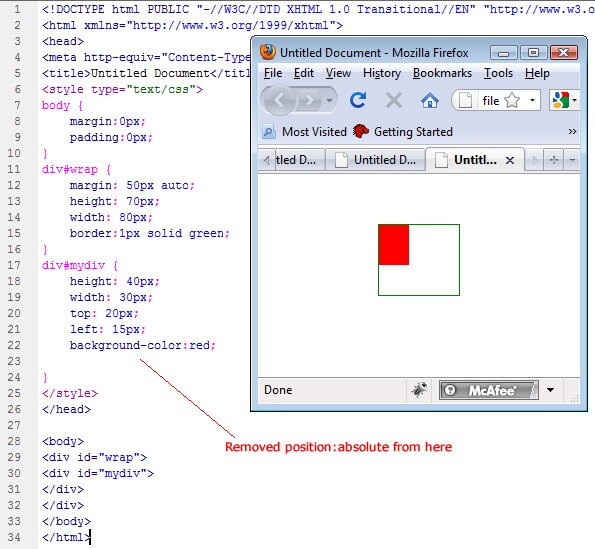The height and width of the screenshot is (549, 595).
Task: List all tabs with the dropdown arrow
Action: [572, 160]
